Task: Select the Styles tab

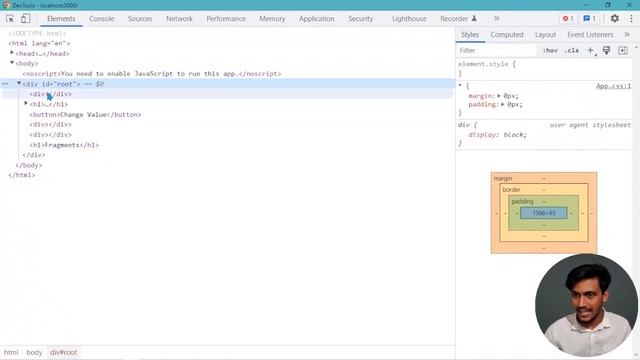Action: point(470,35)
